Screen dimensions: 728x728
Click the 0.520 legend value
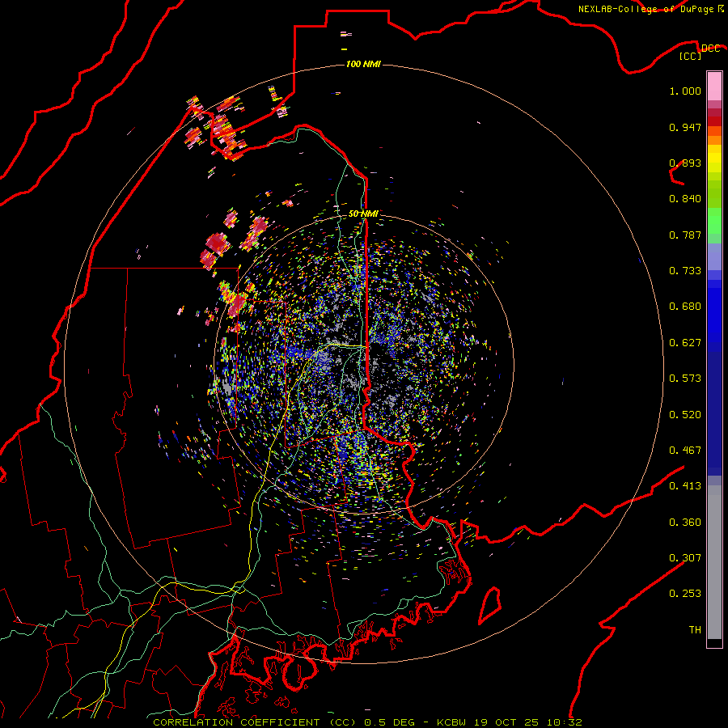click(685, 415)
